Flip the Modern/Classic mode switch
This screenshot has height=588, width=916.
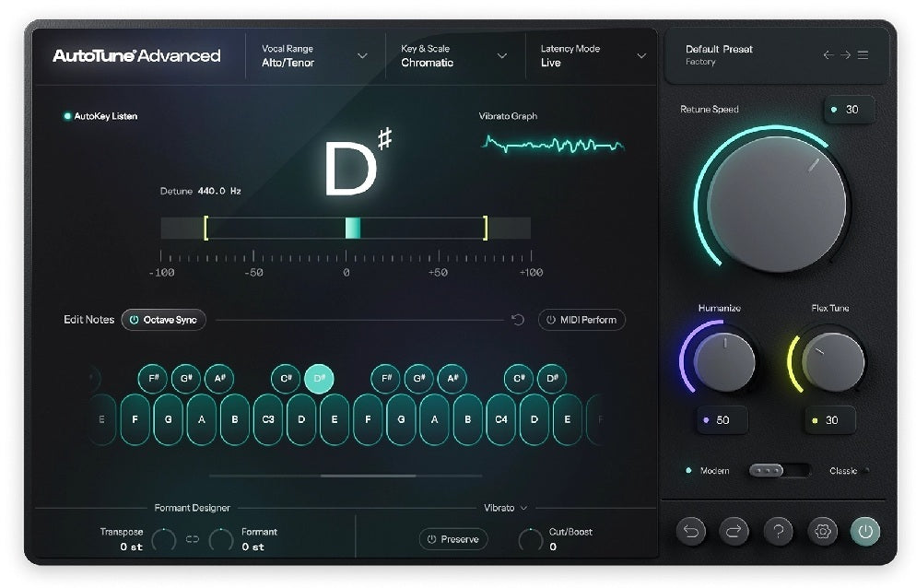click(780, 471)
